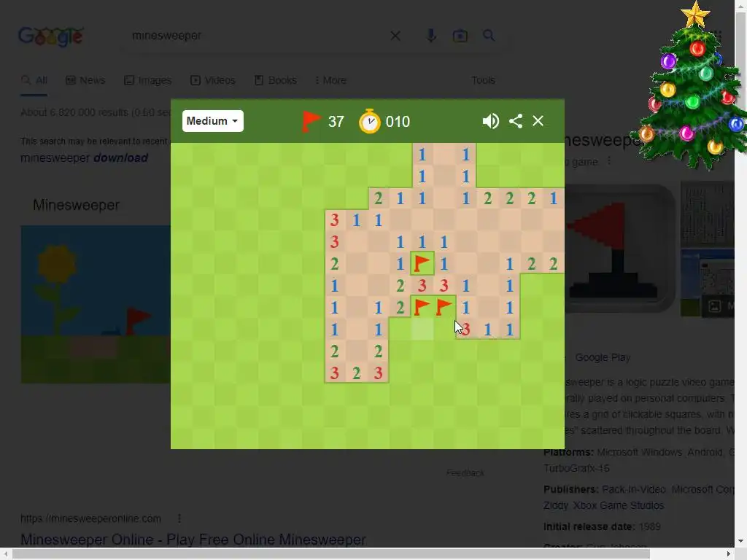Click the horizontal scrollbar at the bottom

coord(331,554)
